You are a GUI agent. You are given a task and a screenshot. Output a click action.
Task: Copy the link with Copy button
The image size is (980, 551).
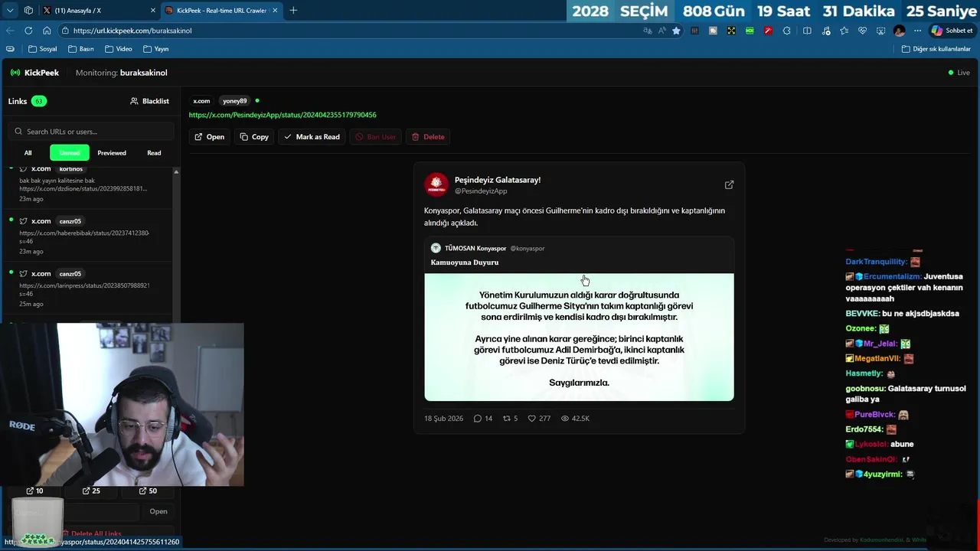pos(254,137)
